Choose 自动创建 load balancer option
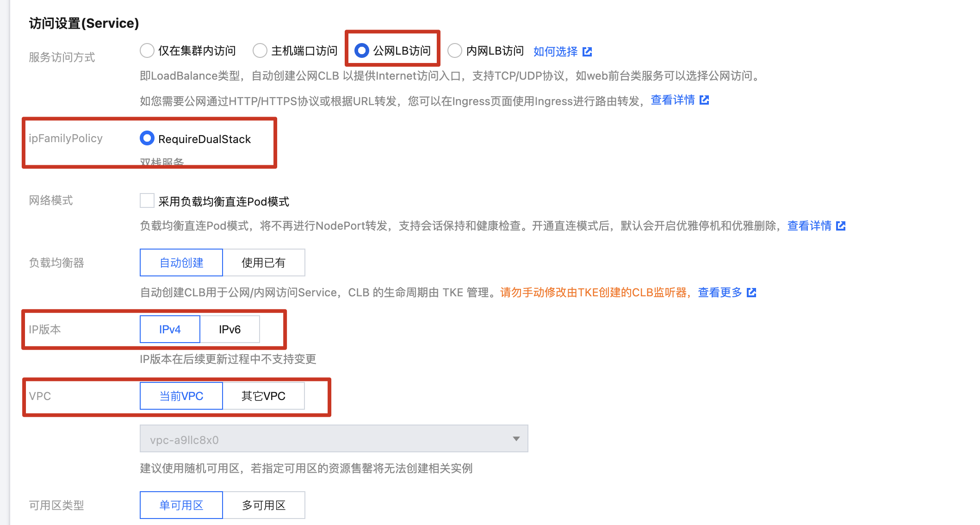The height and width of the screenshot is (525, 980). pos(181,262)
